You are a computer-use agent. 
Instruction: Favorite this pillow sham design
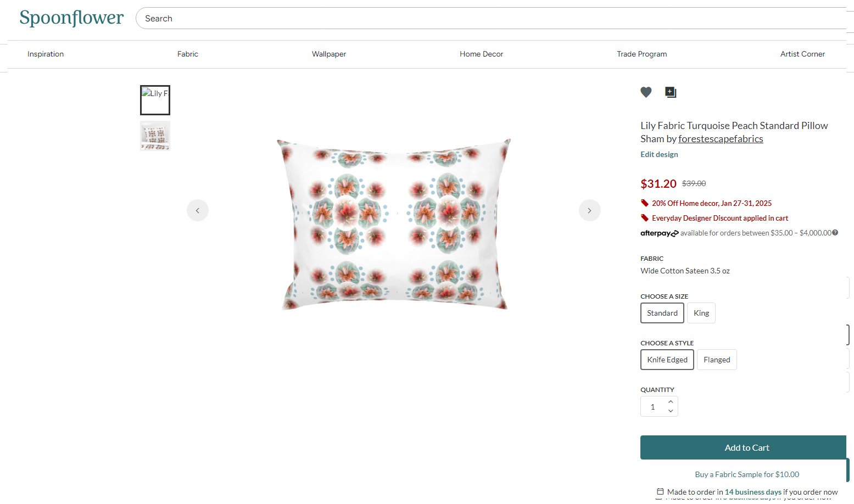pyautogui.click(x=646, y=92)
